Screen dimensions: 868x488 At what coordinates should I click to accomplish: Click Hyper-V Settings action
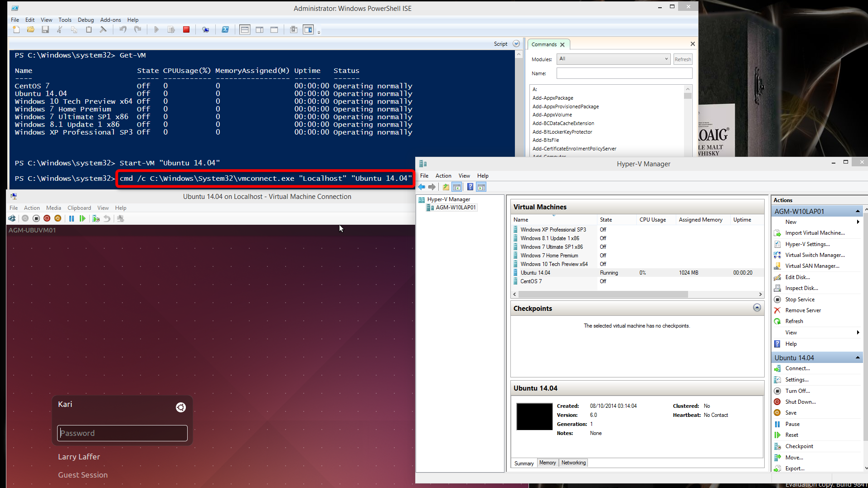pos(808,244)
